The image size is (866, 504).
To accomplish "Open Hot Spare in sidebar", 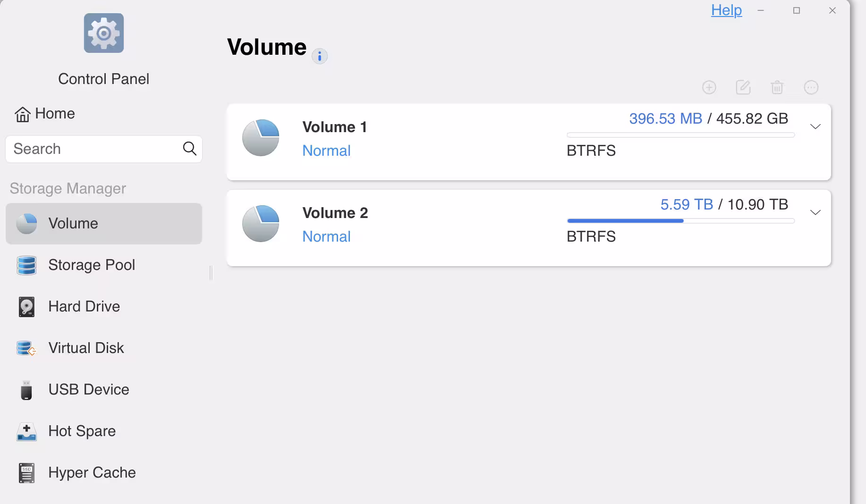I will (x=104, y=431).
